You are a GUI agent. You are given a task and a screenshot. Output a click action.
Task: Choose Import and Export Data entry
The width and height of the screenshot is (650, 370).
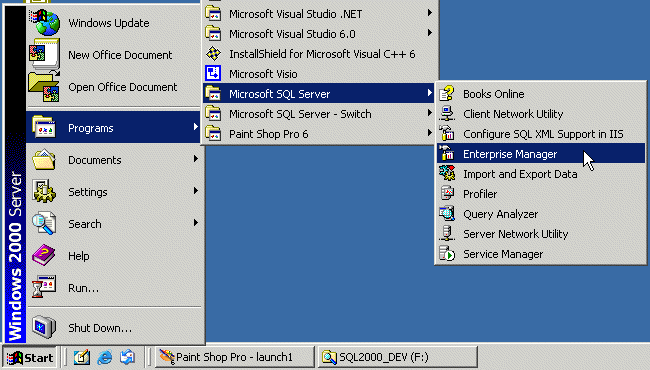(x=541, y=174)
